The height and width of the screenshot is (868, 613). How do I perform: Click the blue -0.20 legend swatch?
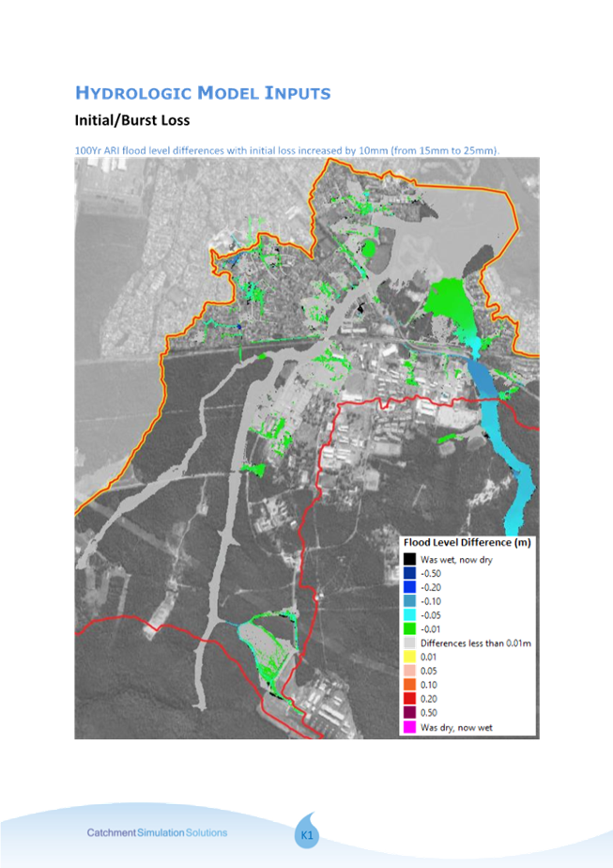pos(409,587)
